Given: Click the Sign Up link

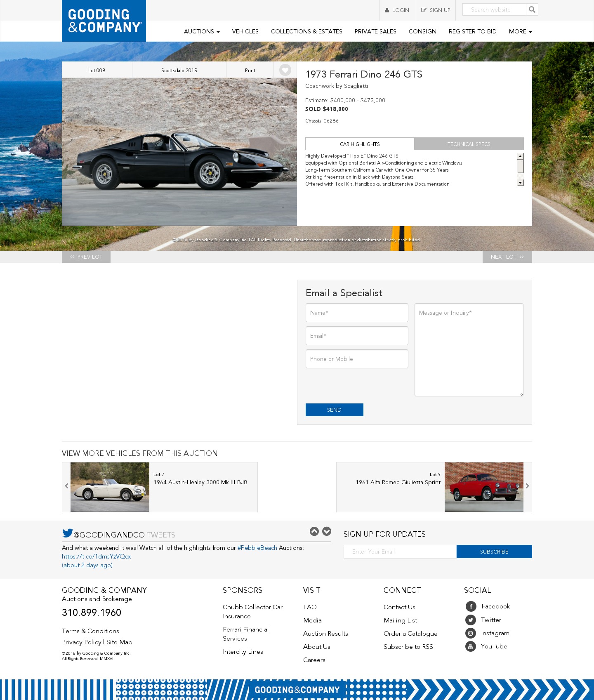Looking at the screenshot, I should tap(436, 10).
